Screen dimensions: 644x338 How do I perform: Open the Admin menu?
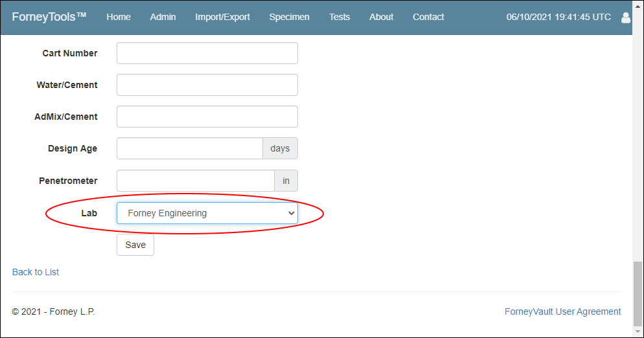(163, 17)
